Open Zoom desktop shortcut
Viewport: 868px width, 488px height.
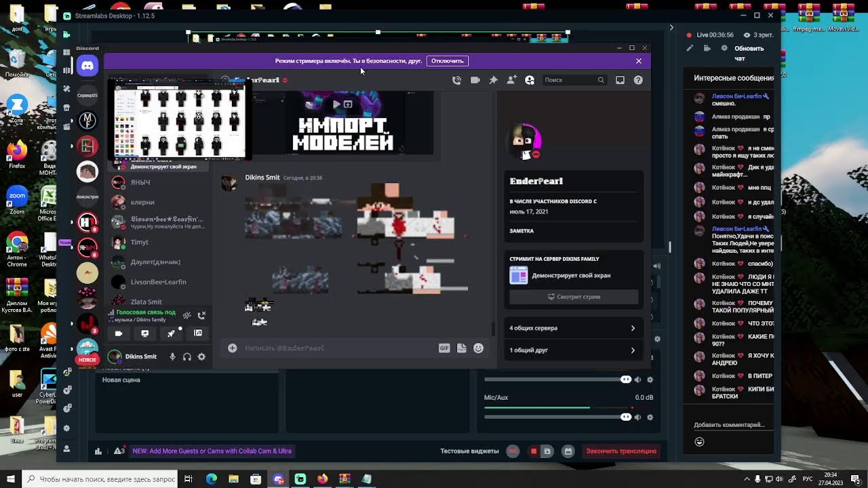(17, 201)
